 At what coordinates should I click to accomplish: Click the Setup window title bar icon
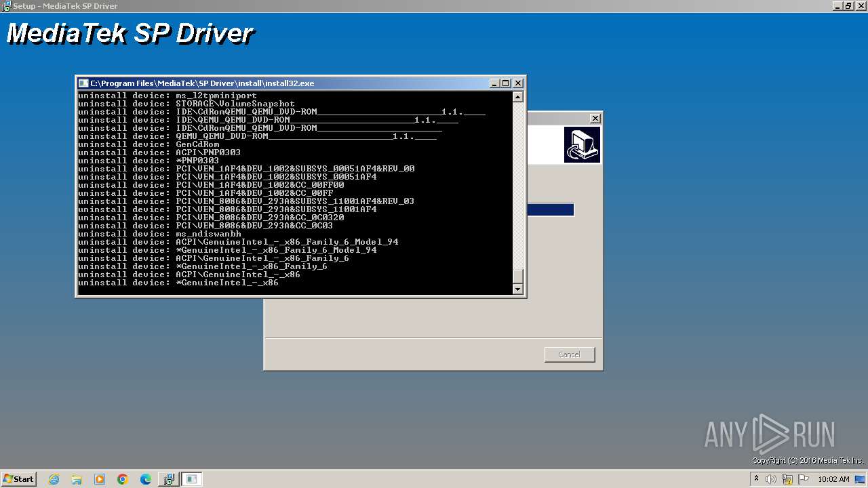(6, 5)
